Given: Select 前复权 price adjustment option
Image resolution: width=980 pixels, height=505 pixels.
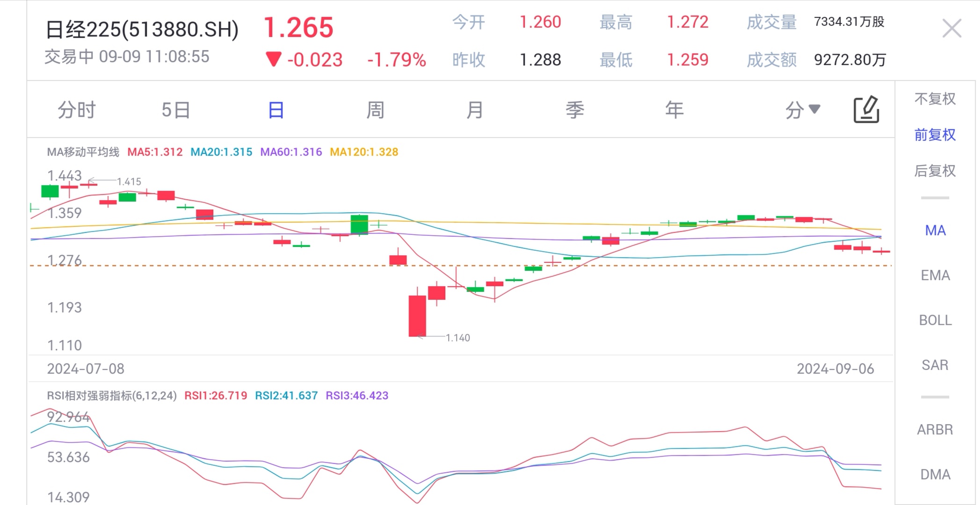Looking at the screenshot, I should coord(935,135).
